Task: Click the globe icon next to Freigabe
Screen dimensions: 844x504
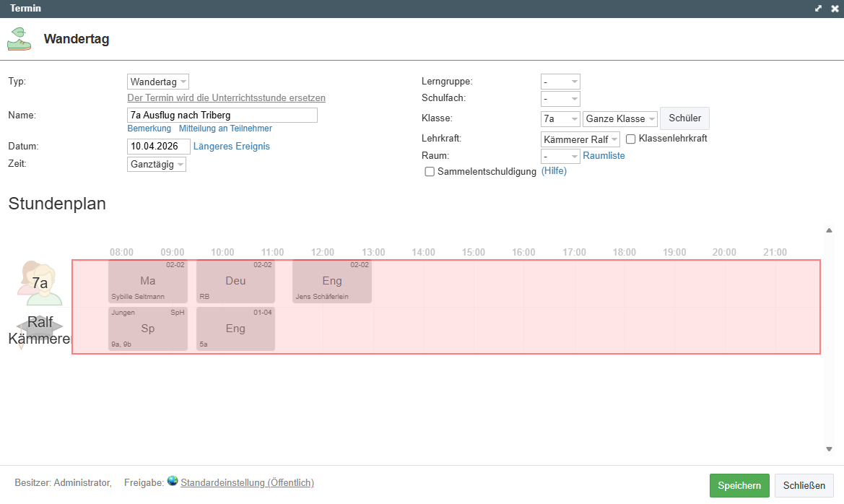Action: tap(173, 482)
